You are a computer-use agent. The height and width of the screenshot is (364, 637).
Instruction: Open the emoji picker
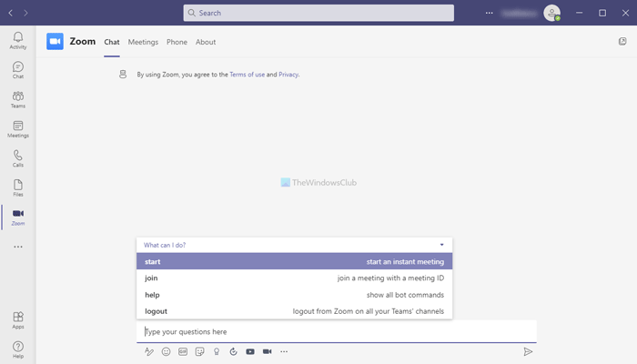tap(166, 351)
